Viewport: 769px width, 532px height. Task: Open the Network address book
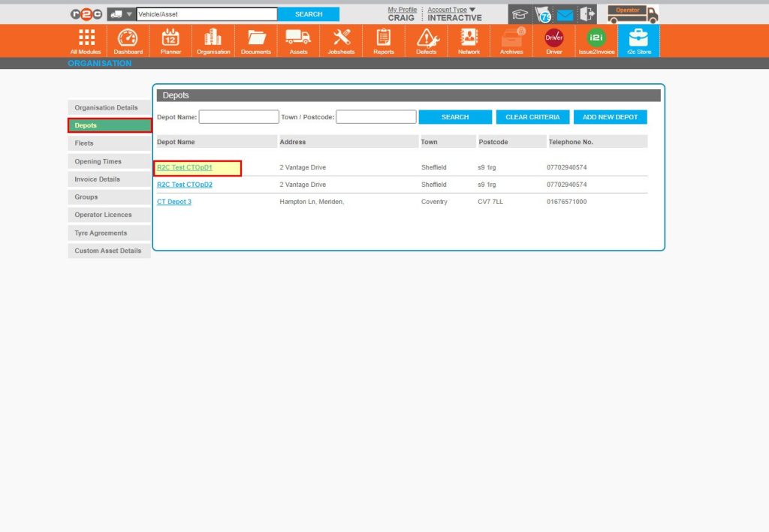469,40
